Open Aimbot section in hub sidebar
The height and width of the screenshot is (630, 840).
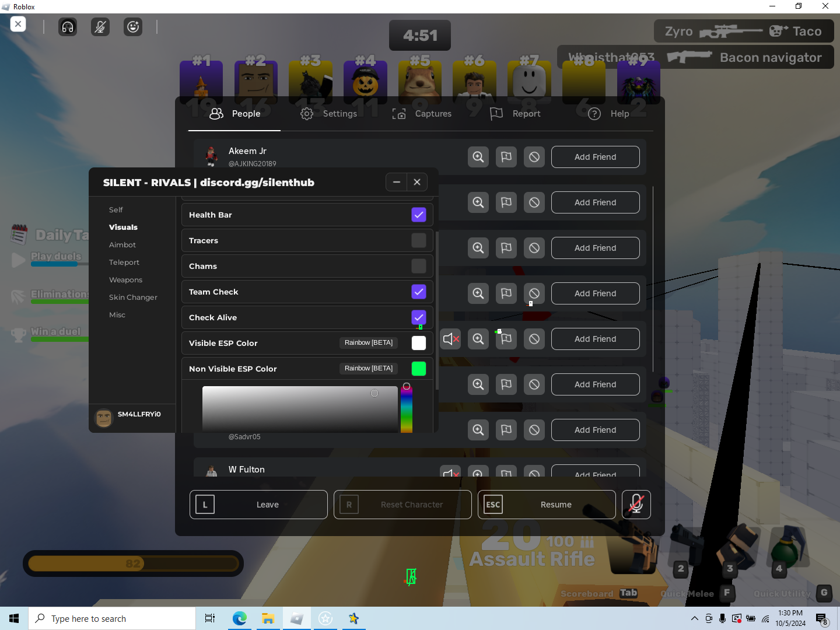coord(122,245)
